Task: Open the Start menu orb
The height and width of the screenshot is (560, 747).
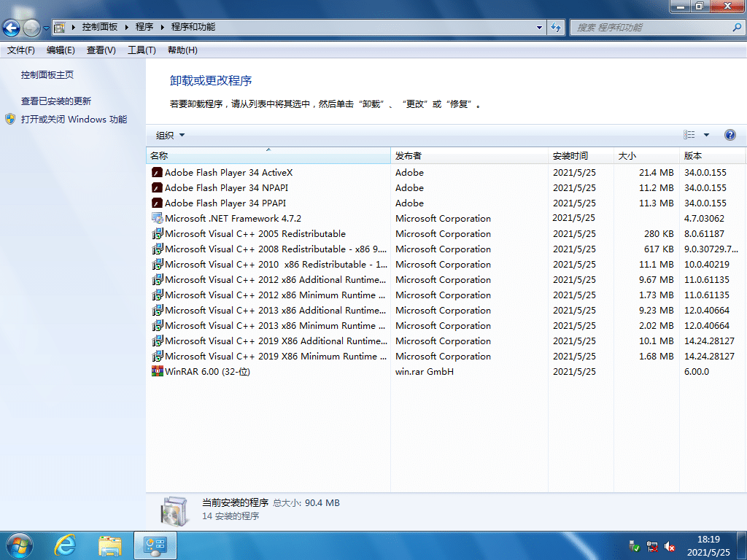Action: pos(18,545)
